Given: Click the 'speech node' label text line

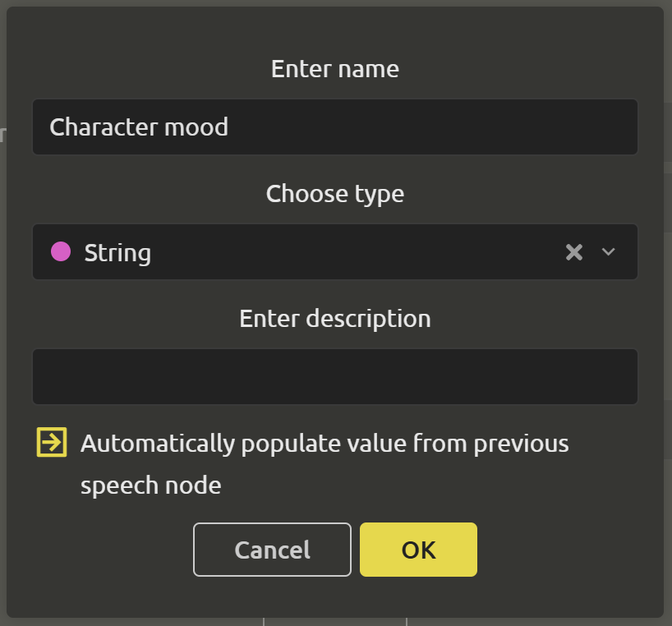Looking at the screenshot, I should pyautogui.click(x=151, y=486).
